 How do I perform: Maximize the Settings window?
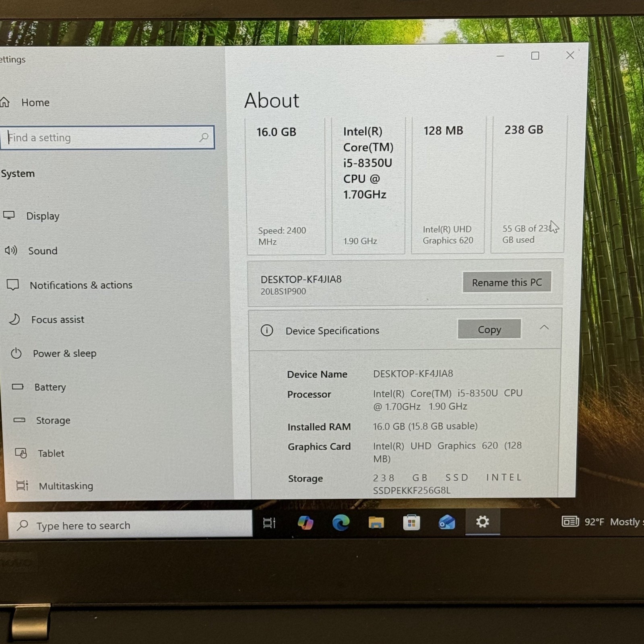pyautogui.click(x=535, y=56)
